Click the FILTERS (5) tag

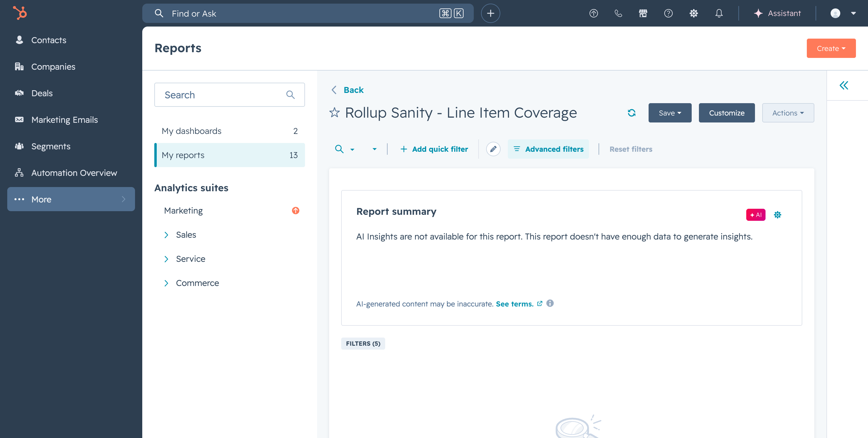(363, 344)
